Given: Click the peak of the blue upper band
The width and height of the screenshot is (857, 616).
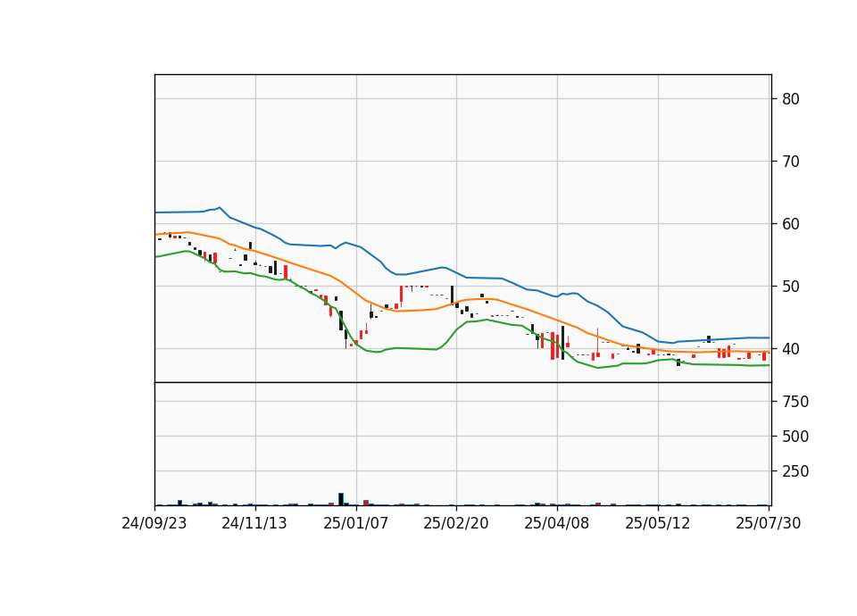Looking at the screenshot, I should (220, 208).
